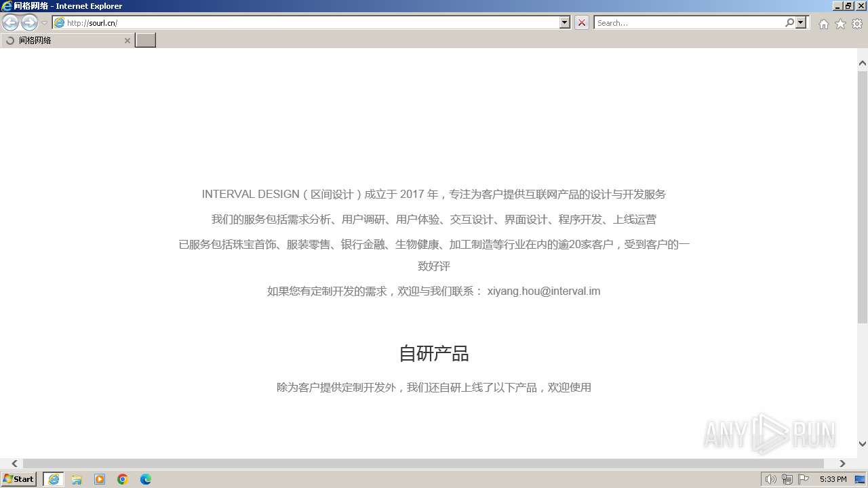Click the INTERVAL DESIGN intro line

click(434, 195)
